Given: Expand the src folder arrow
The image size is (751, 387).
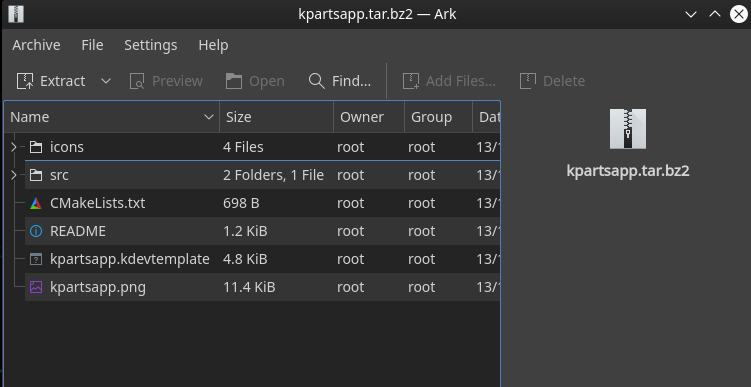Looking at the screenshot, I should pyautogui.click(x=13, y=175).
